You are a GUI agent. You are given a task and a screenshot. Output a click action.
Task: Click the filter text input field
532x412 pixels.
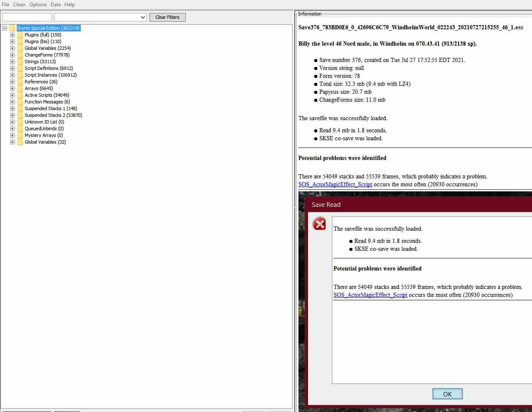coord(27,17)
